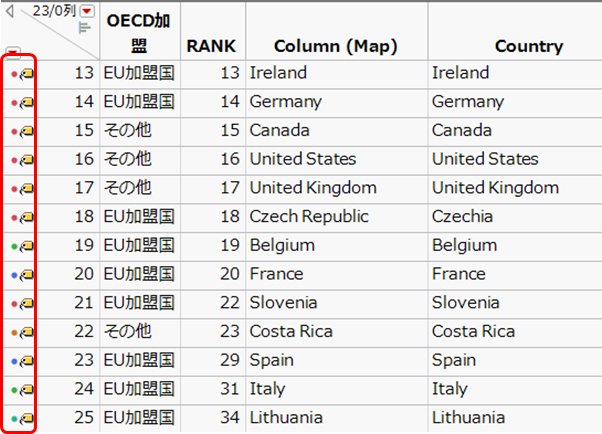Image resolution: width=602 pixels, height=434 pixels.
Task: Click the label tag icon on row 16
Action: tap(27, 160)
